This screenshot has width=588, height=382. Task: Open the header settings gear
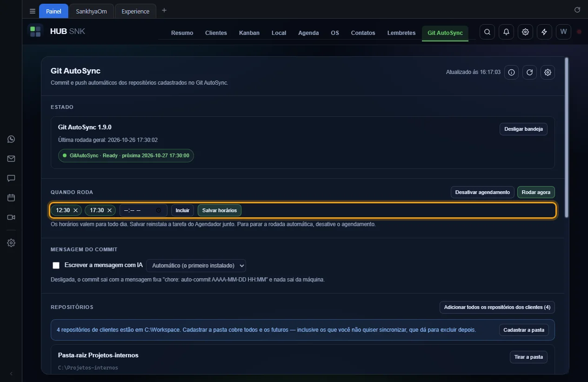(525, 32)
